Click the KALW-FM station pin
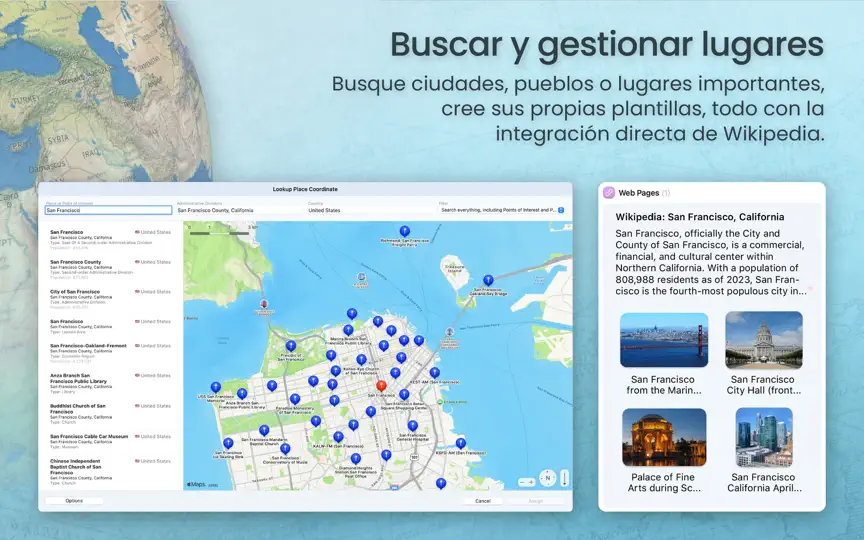 [x=338, y=438]
